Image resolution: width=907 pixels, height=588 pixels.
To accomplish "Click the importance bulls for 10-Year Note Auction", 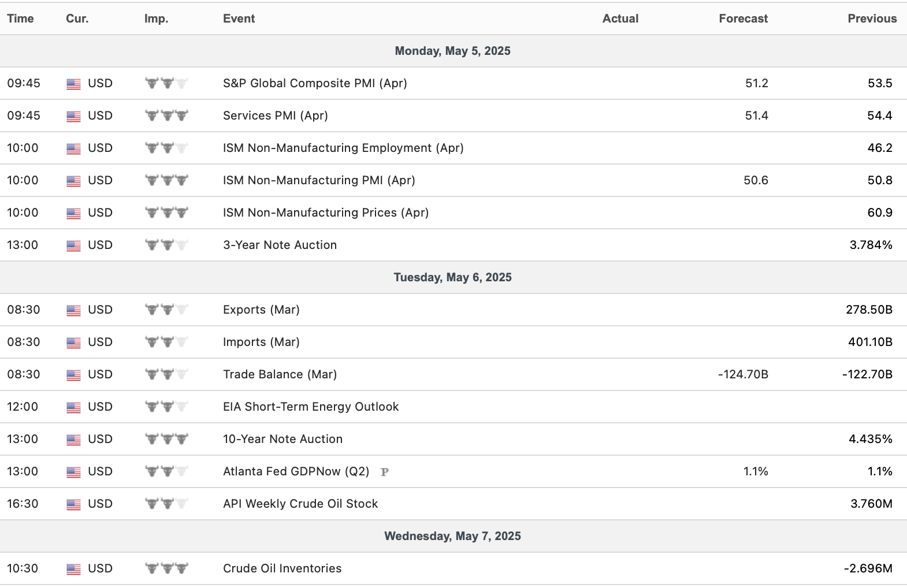I will pyautogui.click(x=166, y=439).
